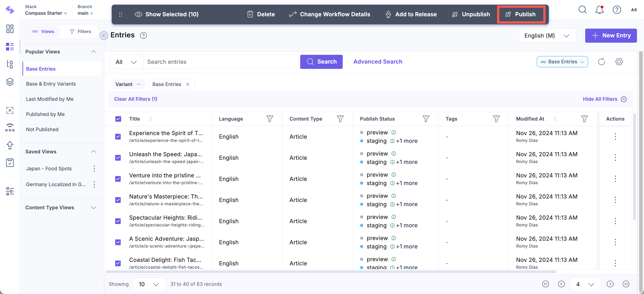644x294 pixels.
Task: Click the notifications bell icon
Action: pos(599,10)
